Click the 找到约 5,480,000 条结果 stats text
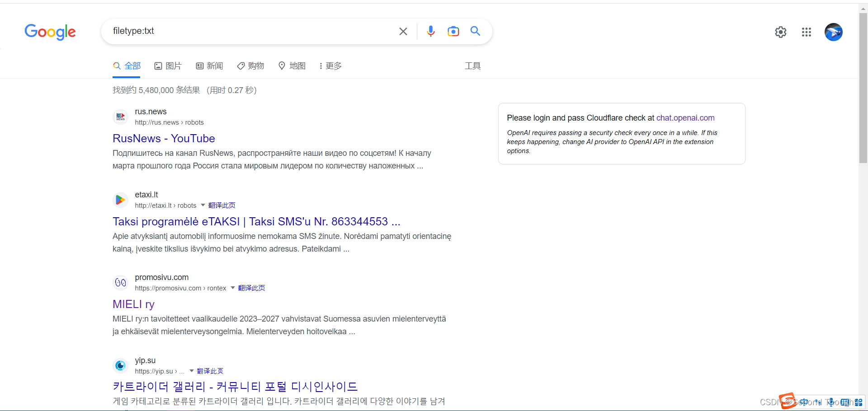Image resolution: width=868 pixels, height=411 pixels. (x=156, y=90)
